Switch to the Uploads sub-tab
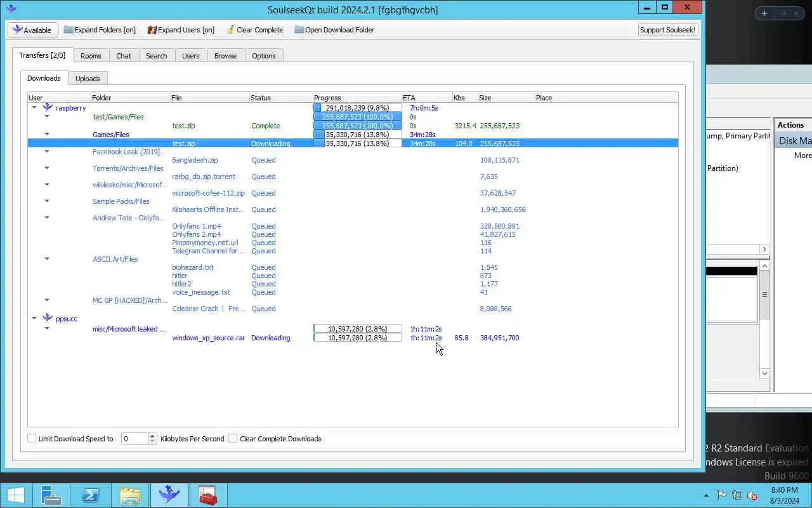Screen dimensions: 812x508 coord(88,79)
